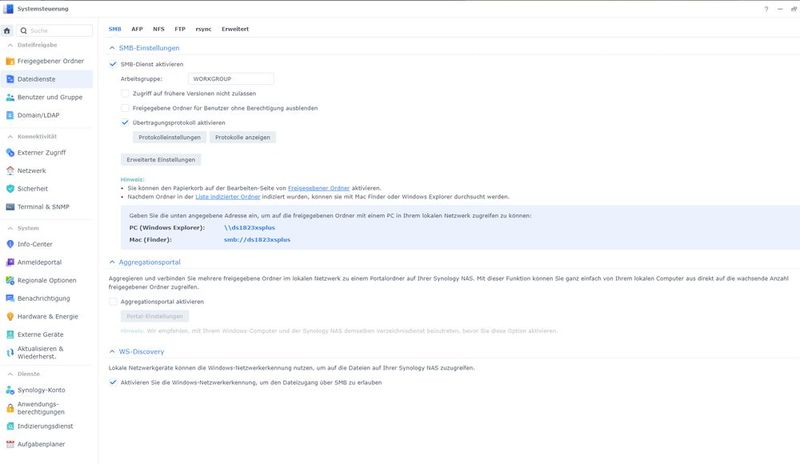This screenshot has height=464, width=800.
Task: Switch to AFP tab
Action: (x=137, y=29)
